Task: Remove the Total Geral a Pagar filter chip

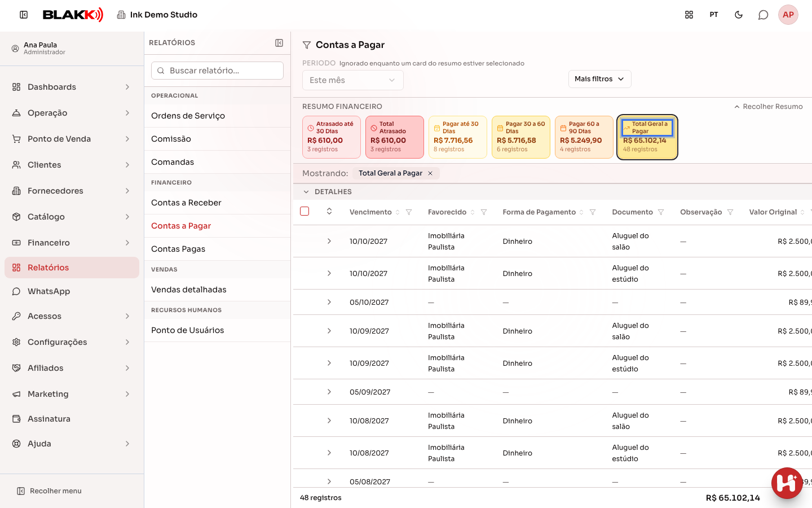Action: tap(430, 173)
